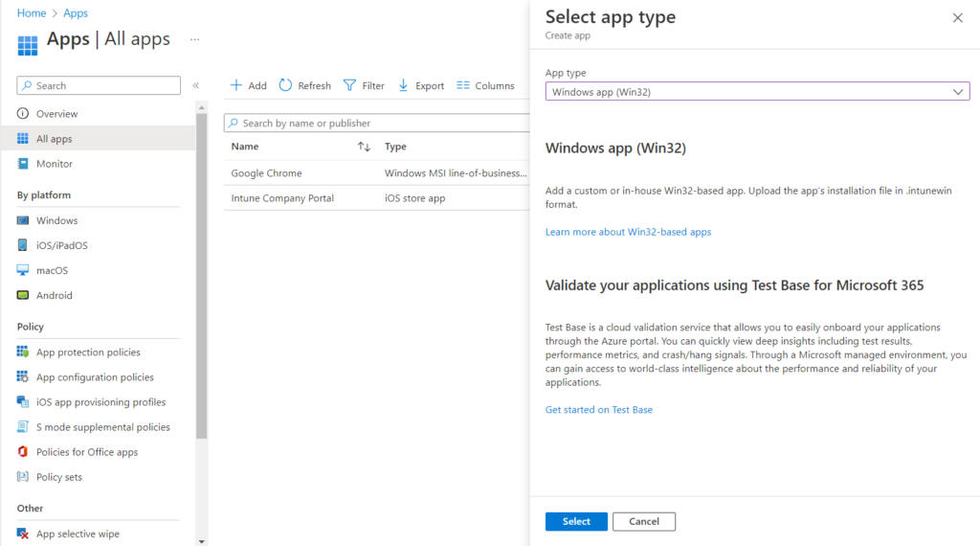Open Learn more about Win32-based apps link
The height and width of the screenshot is (546, 980).
(x=628, y=232)
